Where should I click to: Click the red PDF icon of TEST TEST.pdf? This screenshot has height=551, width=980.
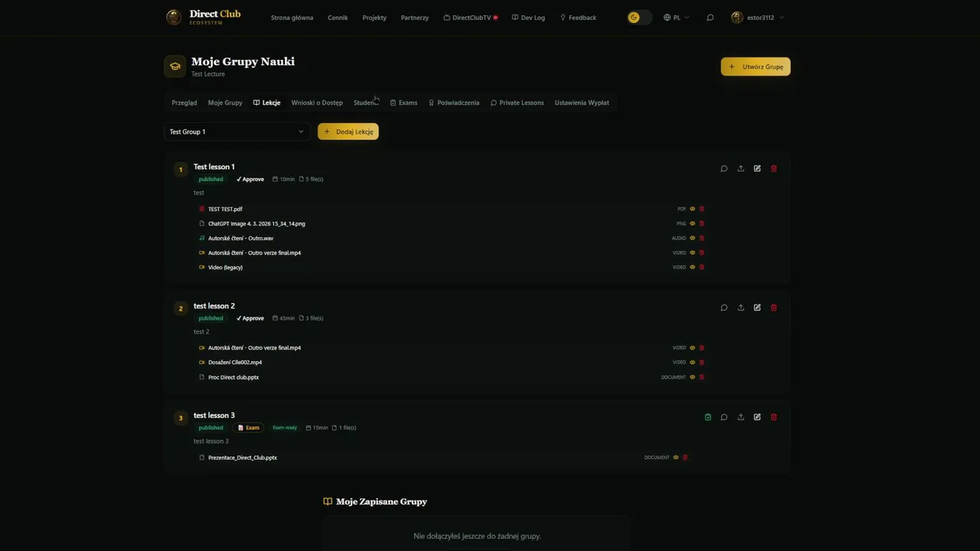point(202,209)
